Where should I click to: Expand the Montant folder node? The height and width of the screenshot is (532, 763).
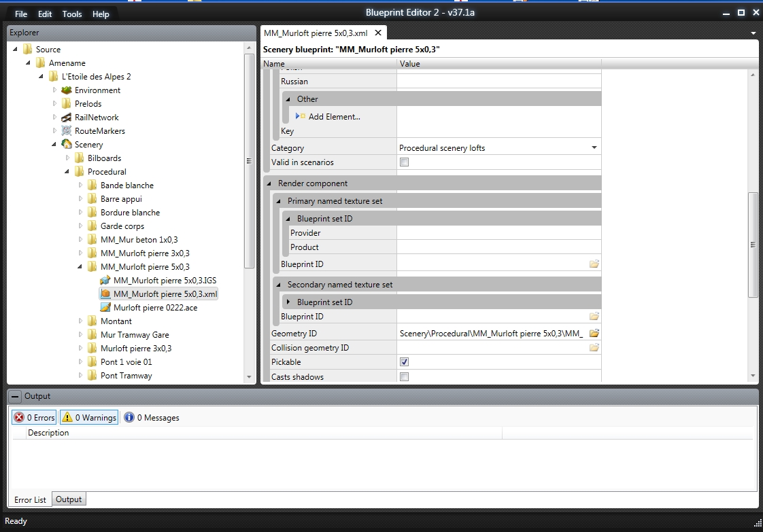pos(80,321)
